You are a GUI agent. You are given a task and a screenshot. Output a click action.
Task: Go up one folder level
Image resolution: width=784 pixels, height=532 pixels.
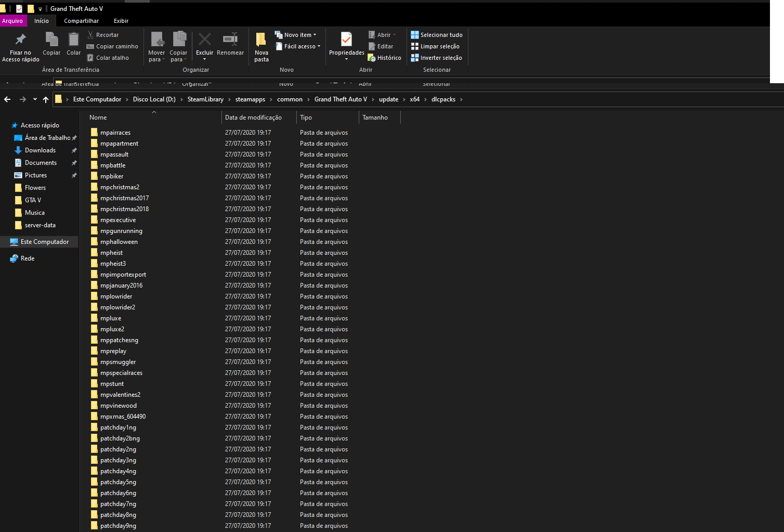coord(46,99)
